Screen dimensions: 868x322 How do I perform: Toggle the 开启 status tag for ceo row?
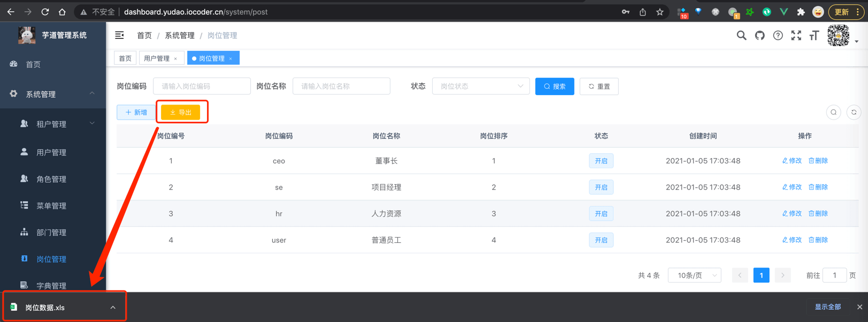point(601,161)
